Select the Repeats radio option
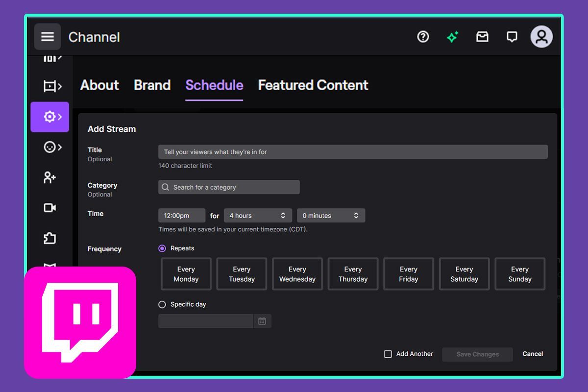 [x=162, y=248]
